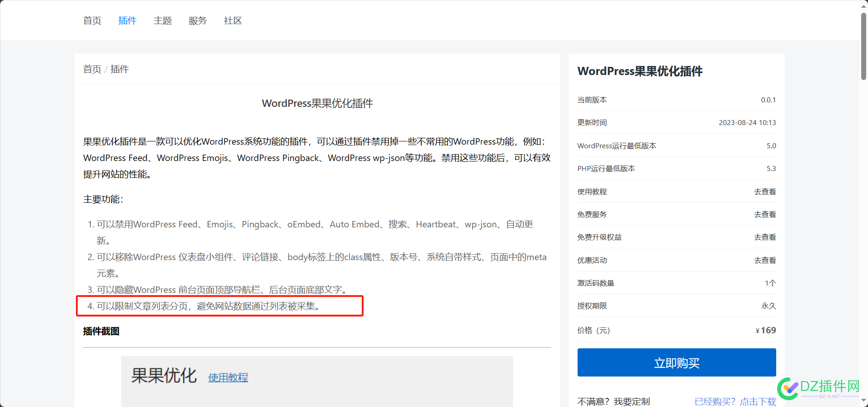Click the article title WordPress果果优化插件

pos(317,103)
